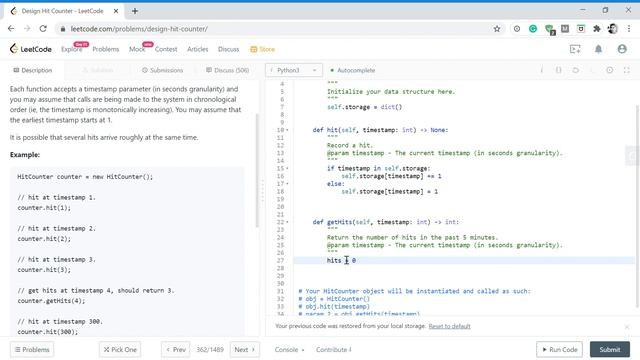
Task: Reset code with the revert icon
Action: pos(576,70)
